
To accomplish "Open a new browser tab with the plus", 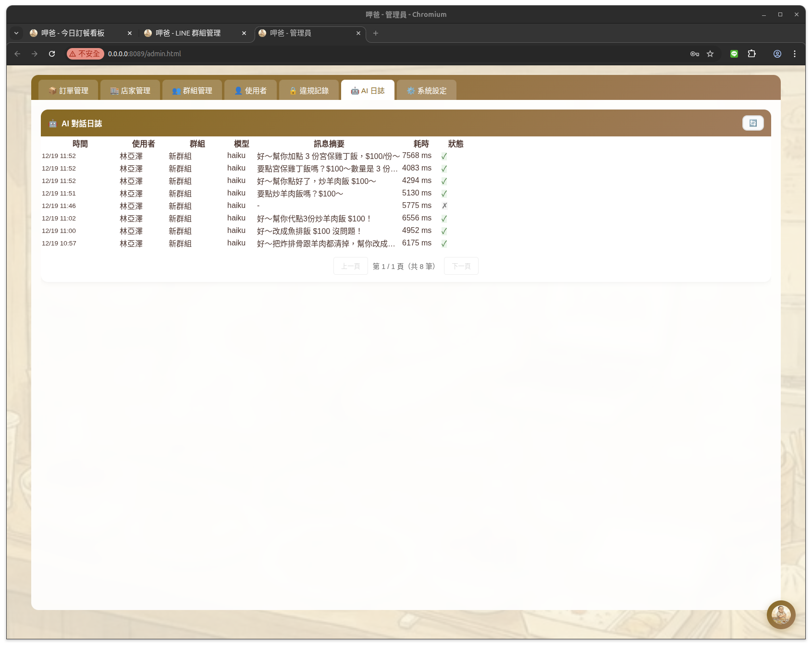I will point(375,33).
